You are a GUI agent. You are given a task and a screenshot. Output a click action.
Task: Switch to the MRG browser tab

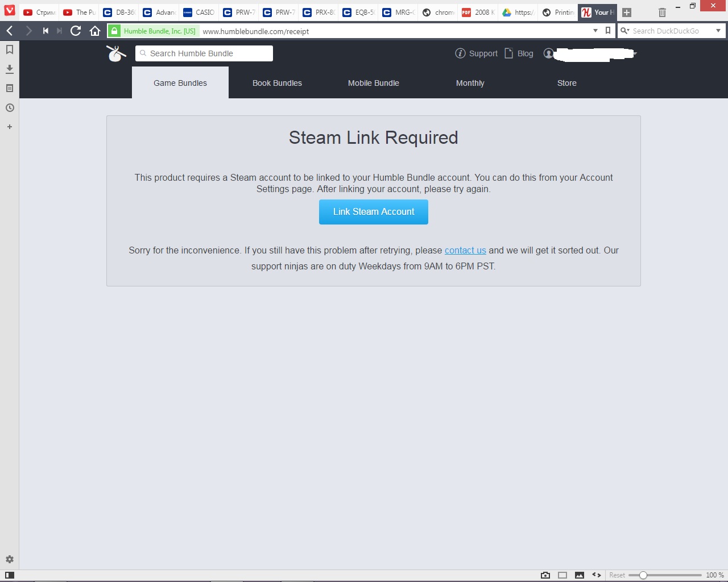click(398, 12)
